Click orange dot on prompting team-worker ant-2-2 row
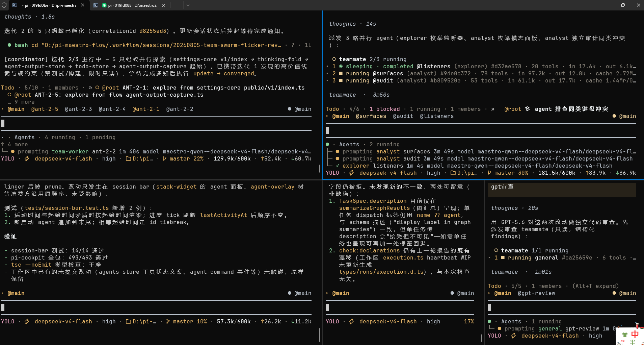Screen dimensions: 644x345 point(12,152)
